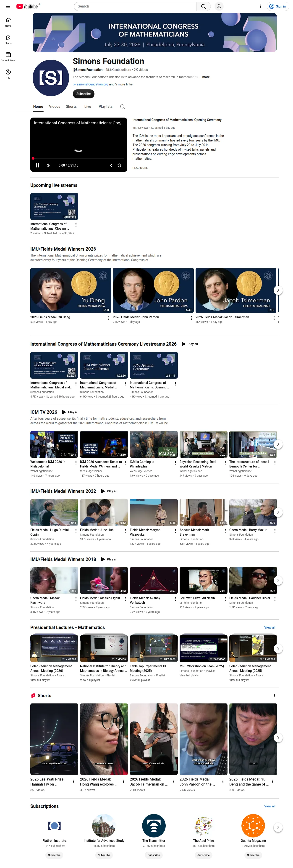This screenshot has width=293, height=868.
Task: Open action menu for the Closing Ceremony stream
Action: pyautogui.click(x=76, y=225)
